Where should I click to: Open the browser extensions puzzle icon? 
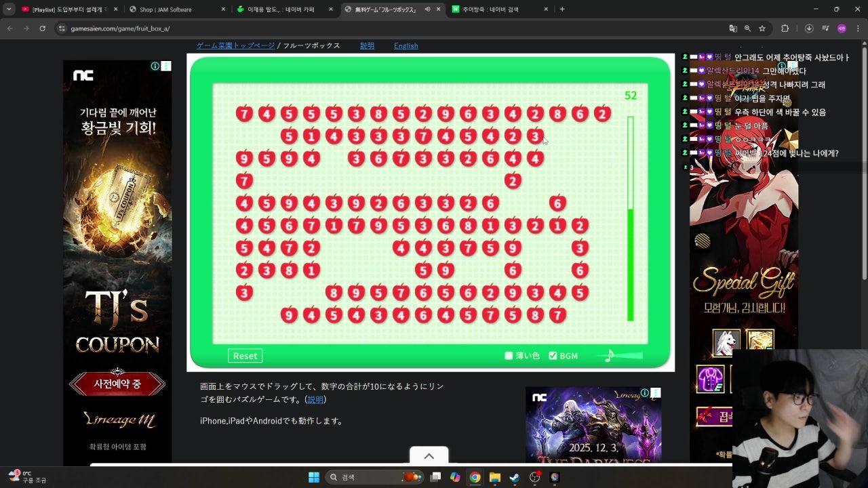pos(785,28)
